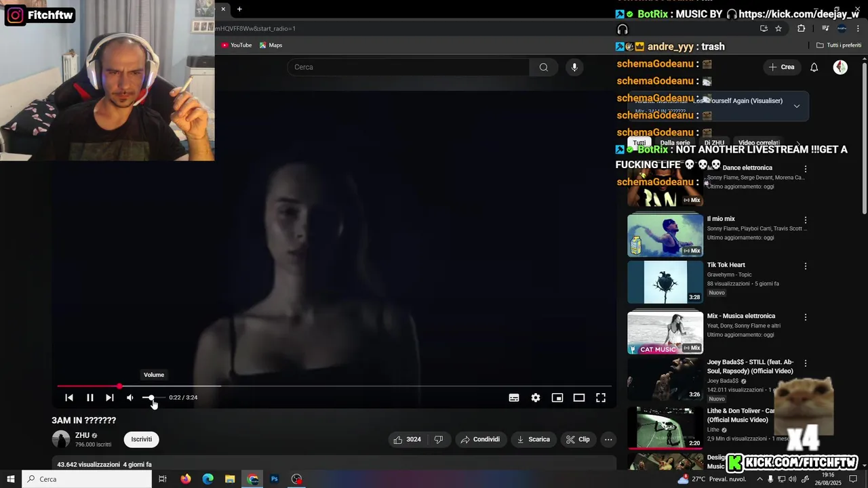Open Chrome three-dot menu
The height and width of the screenshot is (488, 868).
tap(858, 28)
